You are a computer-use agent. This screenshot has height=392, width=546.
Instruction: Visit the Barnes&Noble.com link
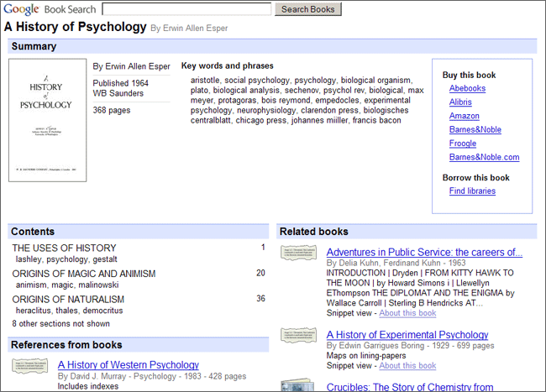[484, 157]
